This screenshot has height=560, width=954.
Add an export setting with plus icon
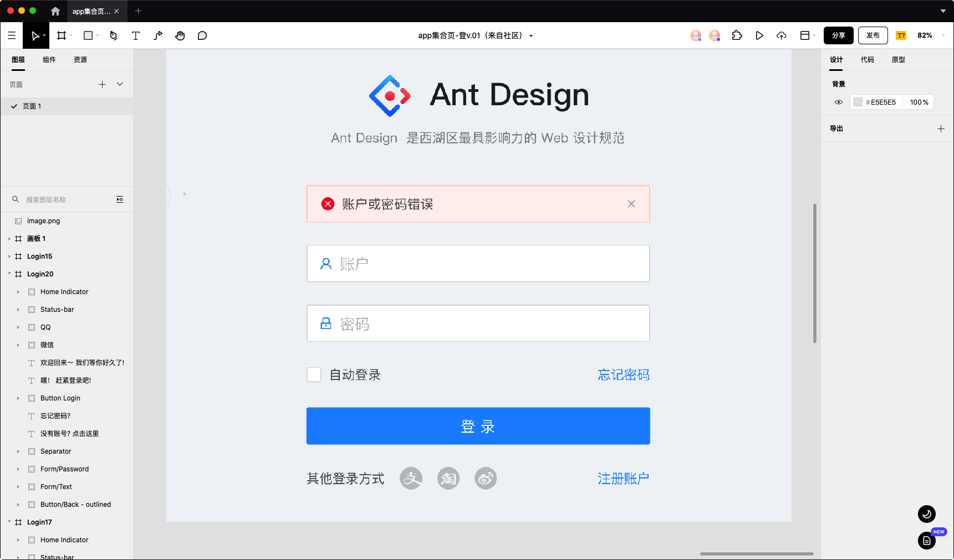pyautogui.click(x=941, y=129)
